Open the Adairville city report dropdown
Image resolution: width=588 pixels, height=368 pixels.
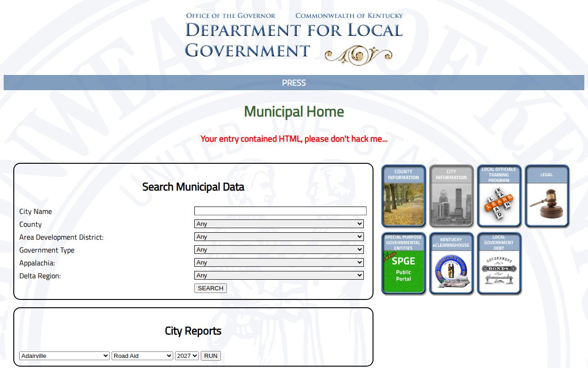click(x=64, y=356)
